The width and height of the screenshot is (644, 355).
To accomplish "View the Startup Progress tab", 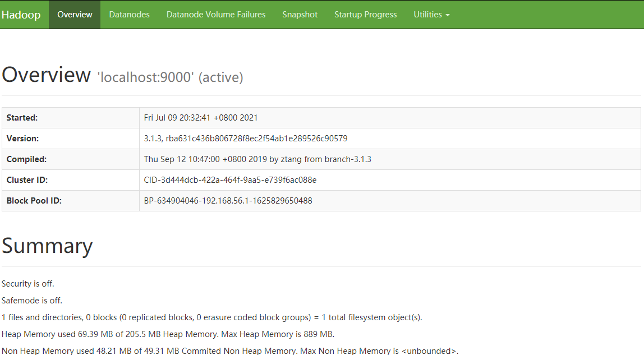I will (366, 15).
